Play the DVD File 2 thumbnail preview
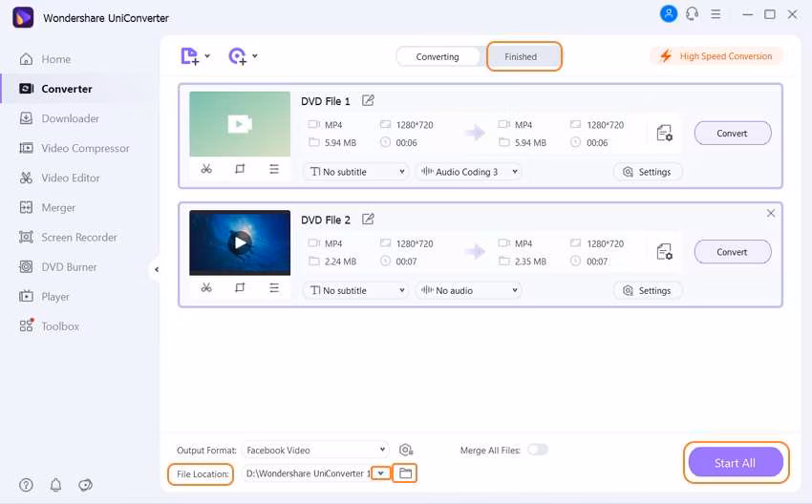812x504 pixels. (240, 242)
